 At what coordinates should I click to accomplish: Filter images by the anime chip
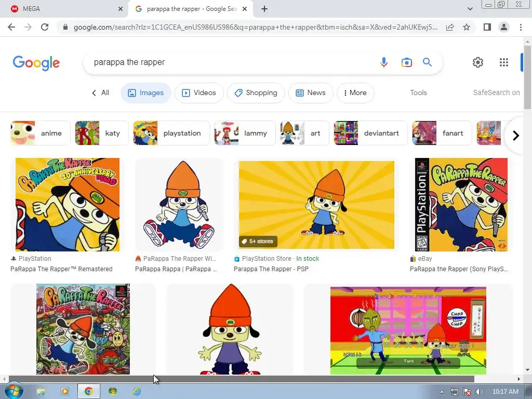tap(41, 133)
